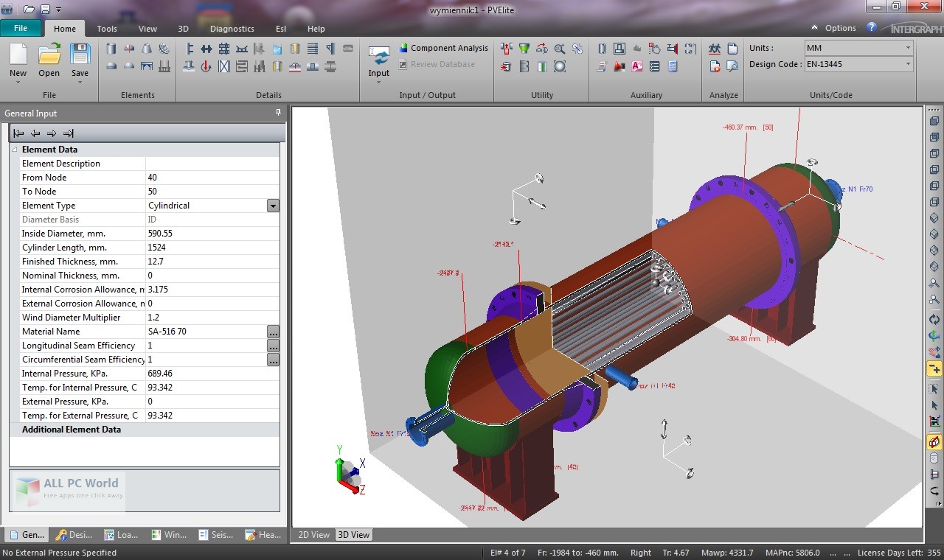The image size is (944, 560).
Task: Add an Elliptical head element
Action: pos(111,67)
